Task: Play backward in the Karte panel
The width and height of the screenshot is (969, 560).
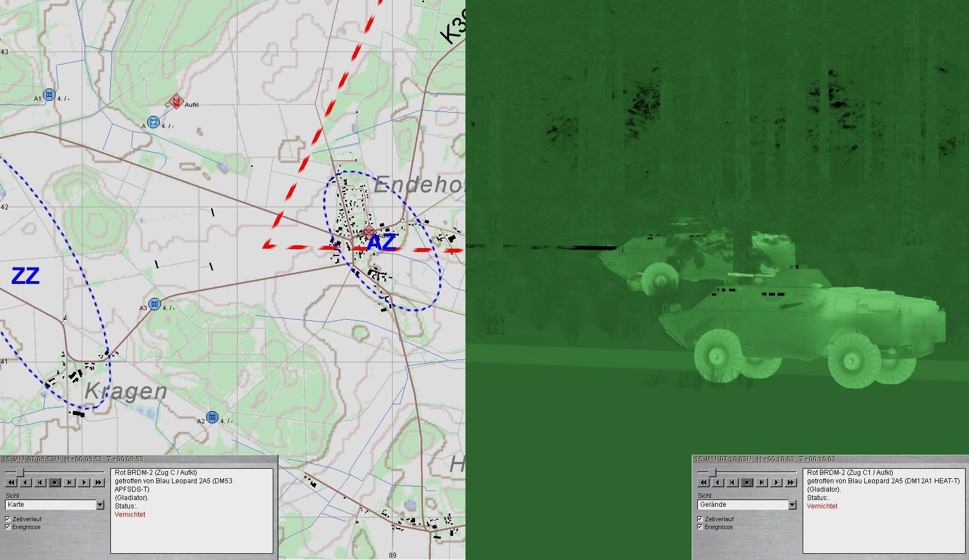Action: coord(25,482)
